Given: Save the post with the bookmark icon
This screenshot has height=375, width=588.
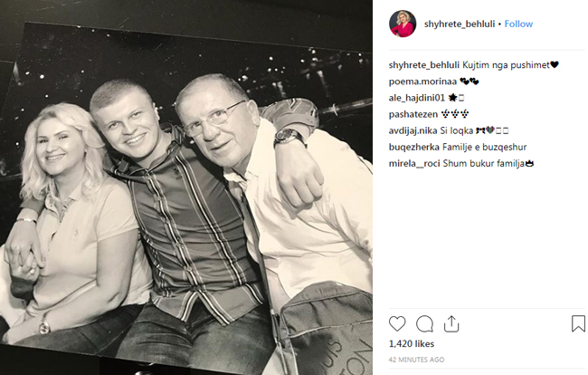Looking at the screenshot, I should click(x=578, y=323).
